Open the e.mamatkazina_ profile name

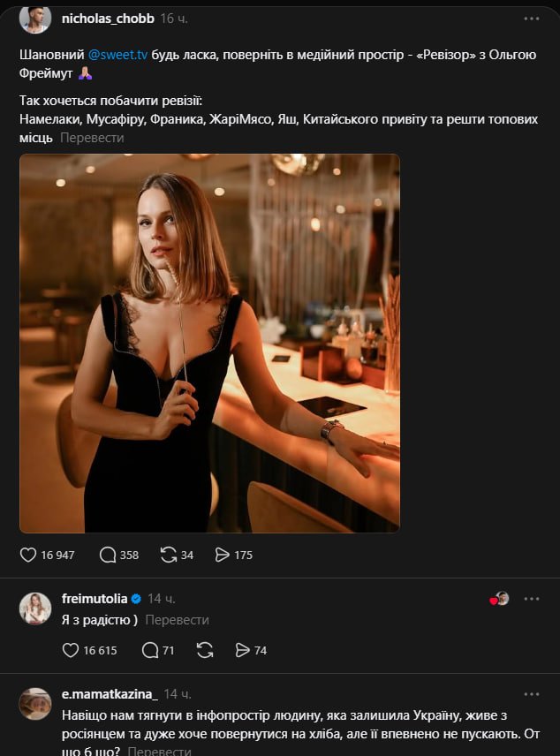110,694
